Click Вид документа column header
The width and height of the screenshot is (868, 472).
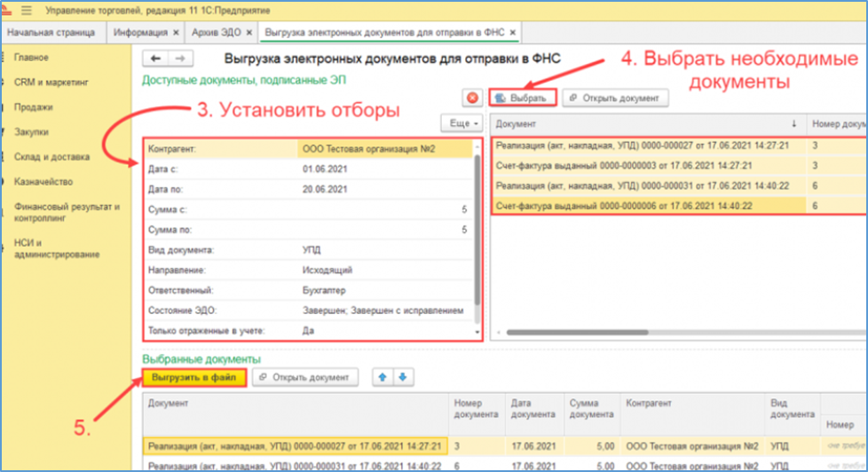[x=793, y=408]
